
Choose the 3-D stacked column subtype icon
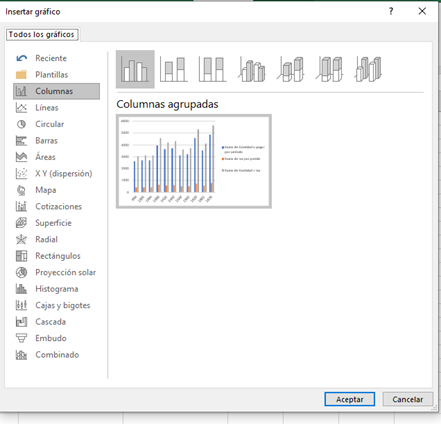click(x=291, y=69)
